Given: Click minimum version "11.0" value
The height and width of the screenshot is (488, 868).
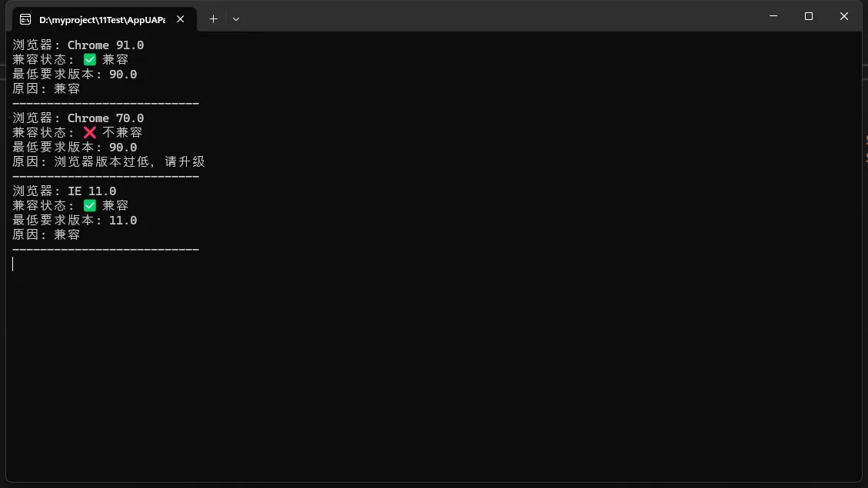Looking at the screenshot, I should (x=123, y=221).
